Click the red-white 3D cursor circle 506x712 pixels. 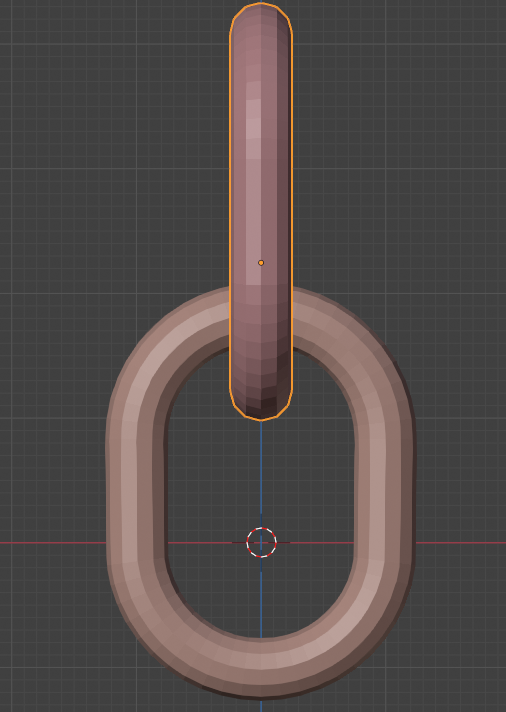click(x=262, y=542)
